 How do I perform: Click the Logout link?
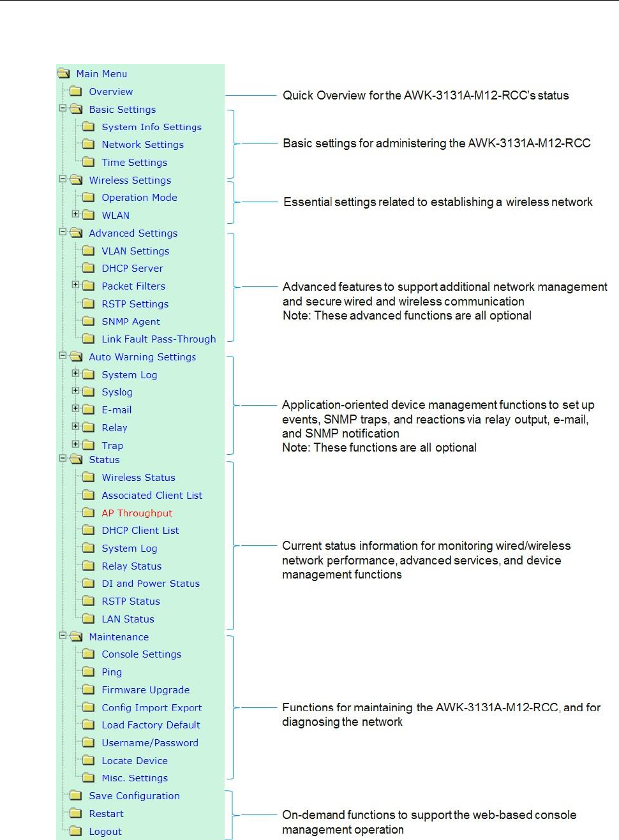105,832
